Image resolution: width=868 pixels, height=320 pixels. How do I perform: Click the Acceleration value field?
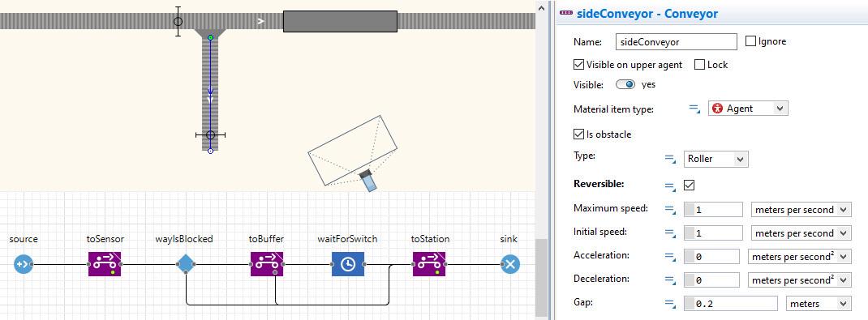(x=712, y=257)
